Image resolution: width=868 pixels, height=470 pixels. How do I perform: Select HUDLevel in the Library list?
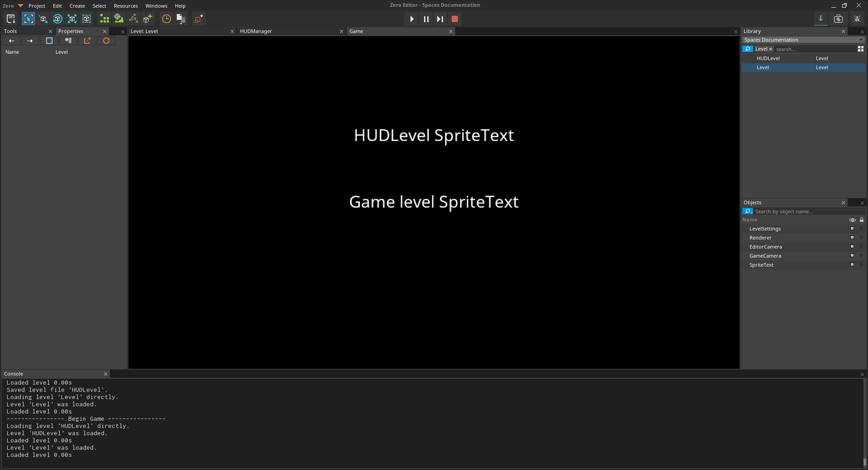point(803,58)
